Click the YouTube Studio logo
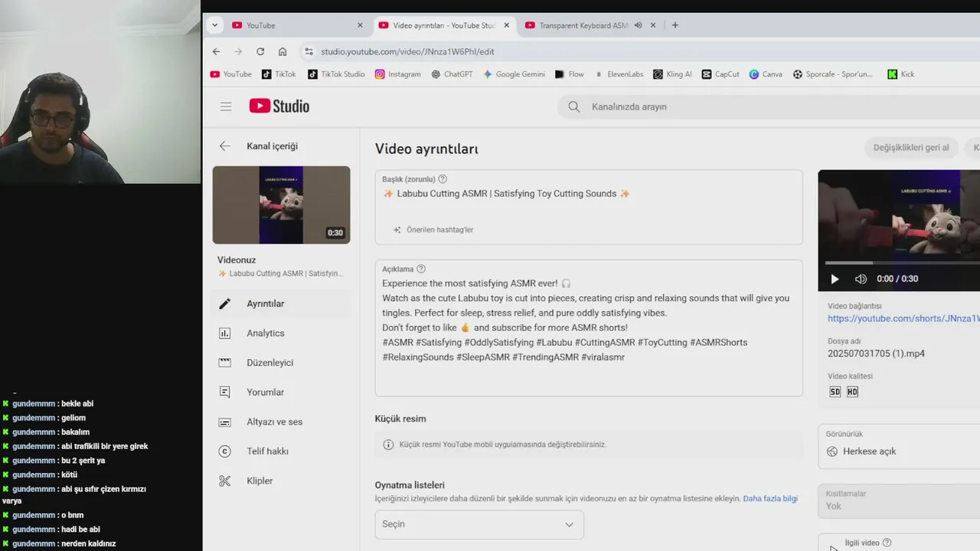 tap(279, 106)
